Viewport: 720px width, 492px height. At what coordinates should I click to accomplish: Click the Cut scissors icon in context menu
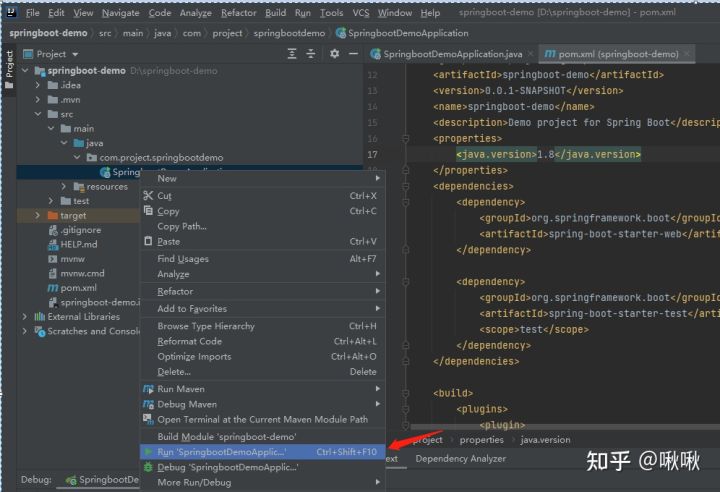[x=148, y=196]
